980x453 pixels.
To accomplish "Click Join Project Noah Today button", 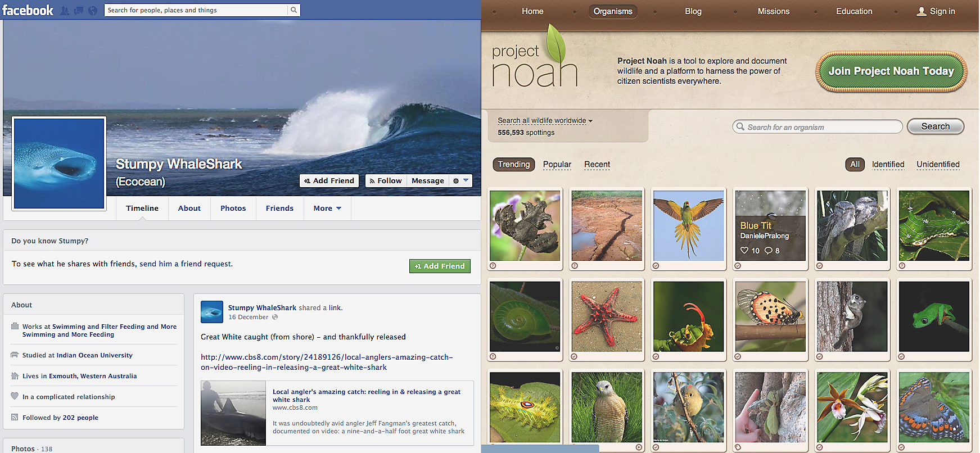I will click(x=891, y=71).
